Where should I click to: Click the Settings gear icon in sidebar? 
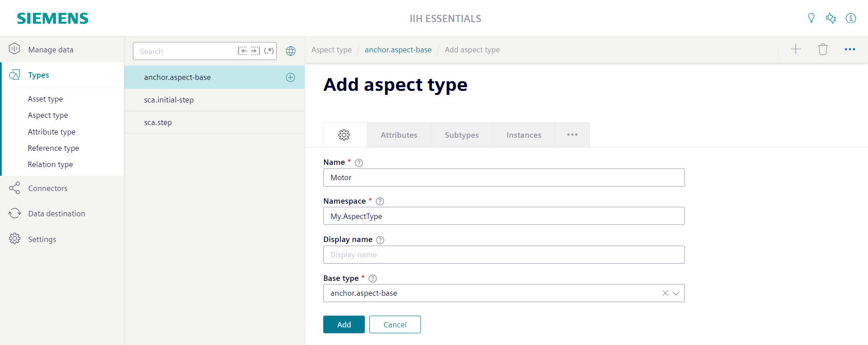(14, 238)
